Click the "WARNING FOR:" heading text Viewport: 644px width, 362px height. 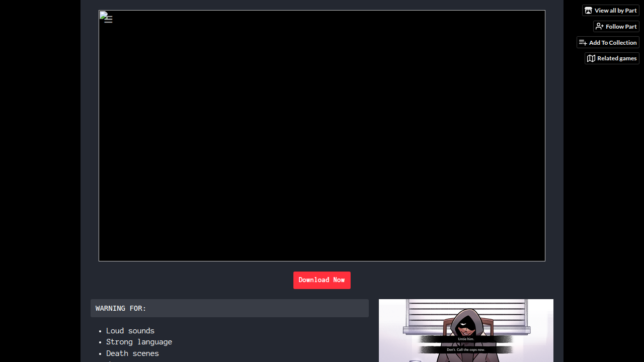(121, 308)
